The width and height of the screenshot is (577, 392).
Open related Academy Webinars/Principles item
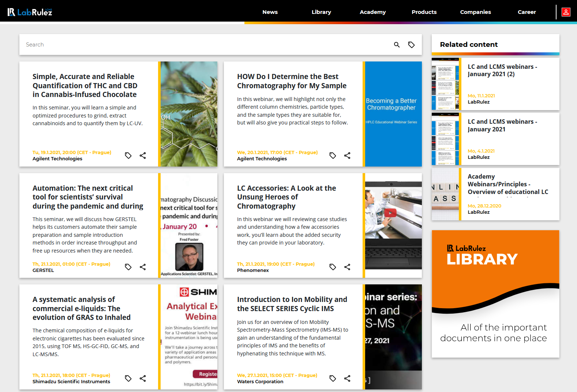click(508, 184)
